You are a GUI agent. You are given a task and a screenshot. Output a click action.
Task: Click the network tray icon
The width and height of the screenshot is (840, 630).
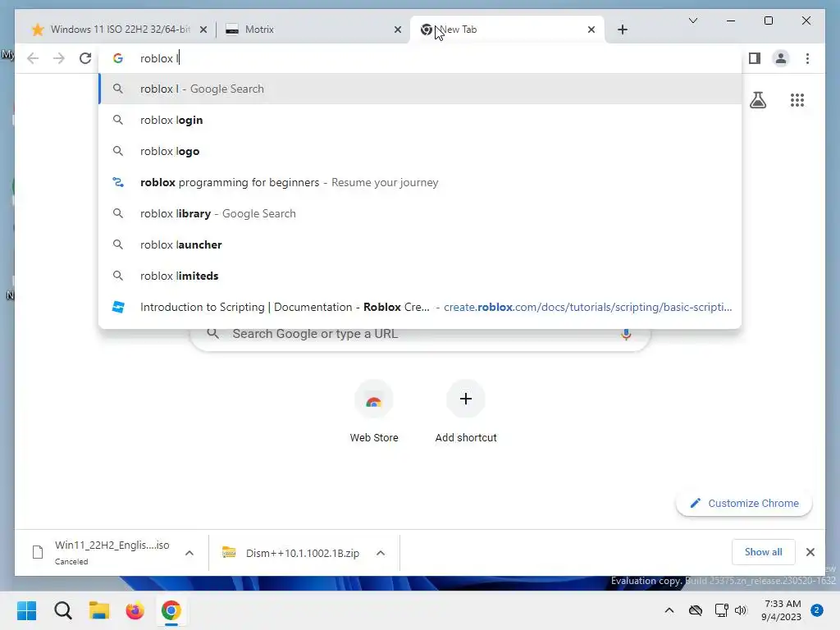pos(721,610)
